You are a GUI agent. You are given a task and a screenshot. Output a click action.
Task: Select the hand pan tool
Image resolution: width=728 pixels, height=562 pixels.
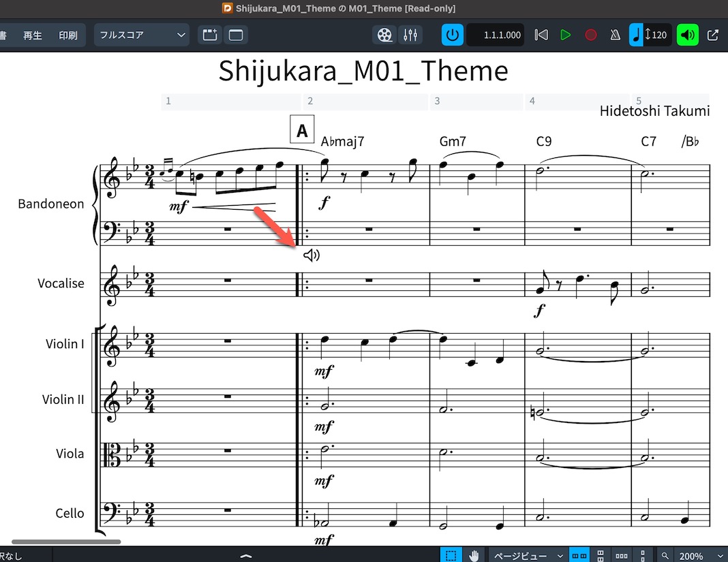(x=474, y=555)
